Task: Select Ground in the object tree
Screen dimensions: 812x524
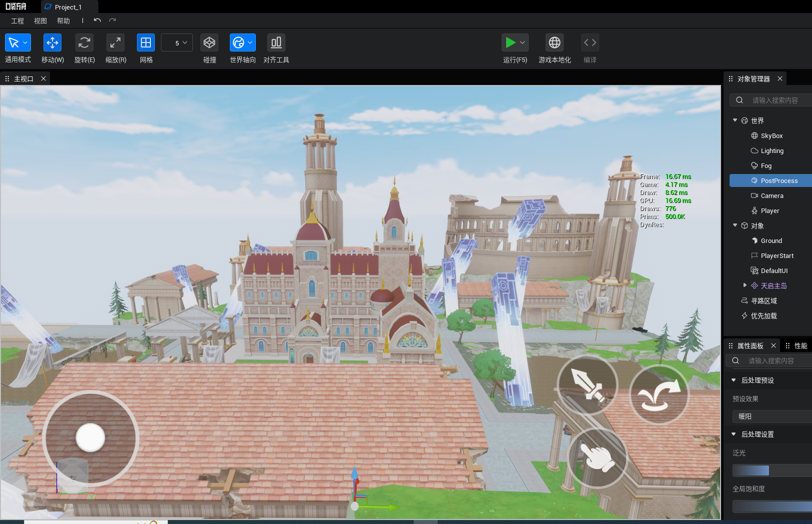Action: coord(771,240)
